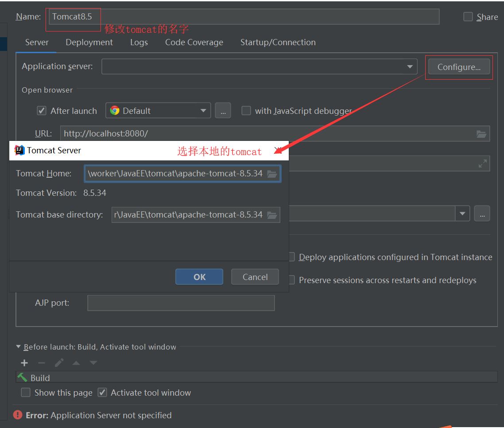Browse folder icon for Tomcat Home
This screenshot has height=428, width=504.
[x=272, y=174]
